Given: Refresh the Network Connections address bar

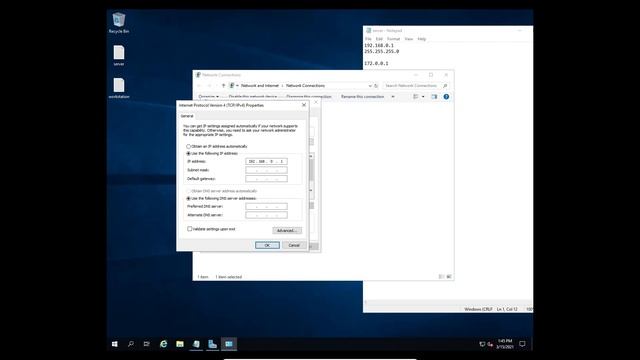Looking at the screenshot, I should coord(376,86).
